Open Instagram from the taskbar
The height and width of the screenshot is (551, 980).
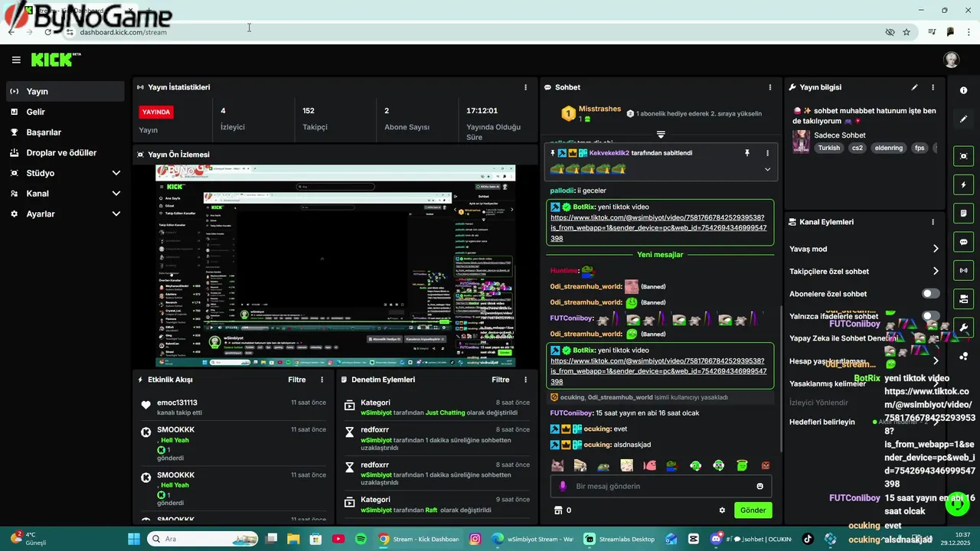(475, 539)
